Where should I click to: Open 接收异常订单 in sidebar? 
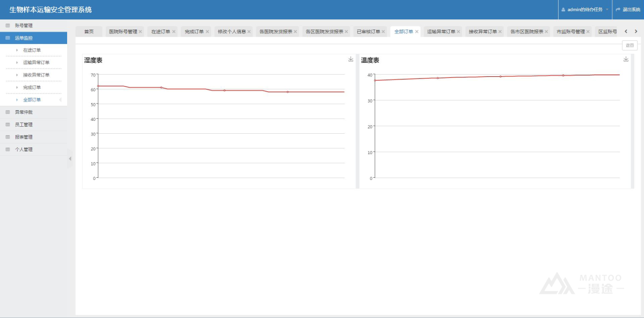(x=36, y=75)
